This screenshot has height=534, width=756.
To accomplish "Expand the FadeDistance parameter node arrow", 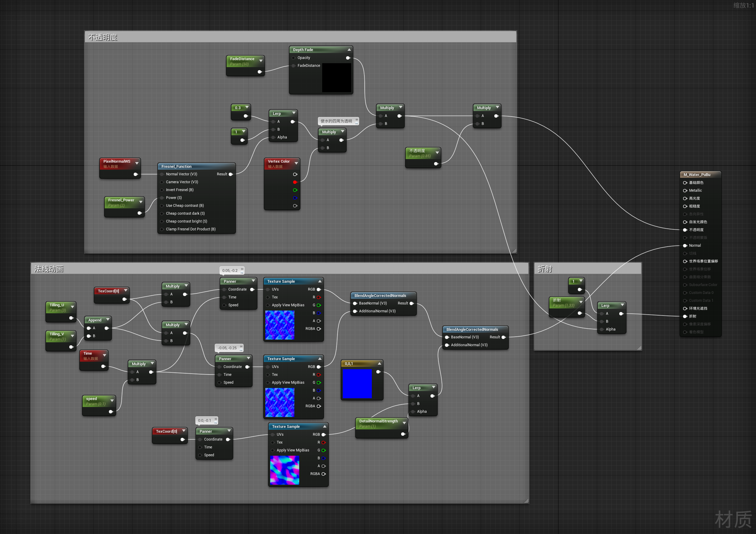I will tap(261, 61).
